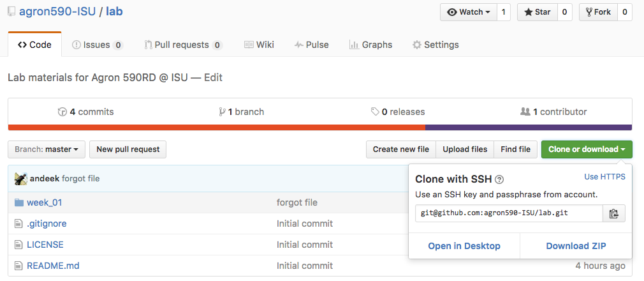Viewport: 644px width, 281px height.
Task: Click the Download ZIP link
Action: pos(576,246)
